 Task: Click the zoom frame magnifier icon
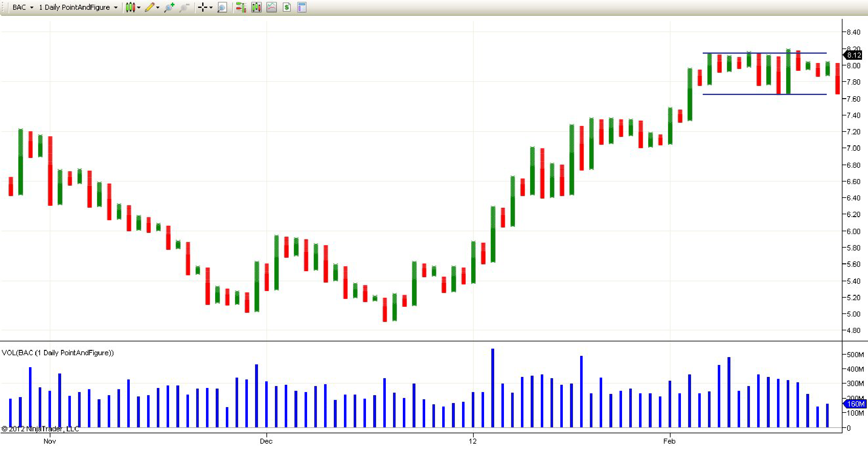coord(222,8)
